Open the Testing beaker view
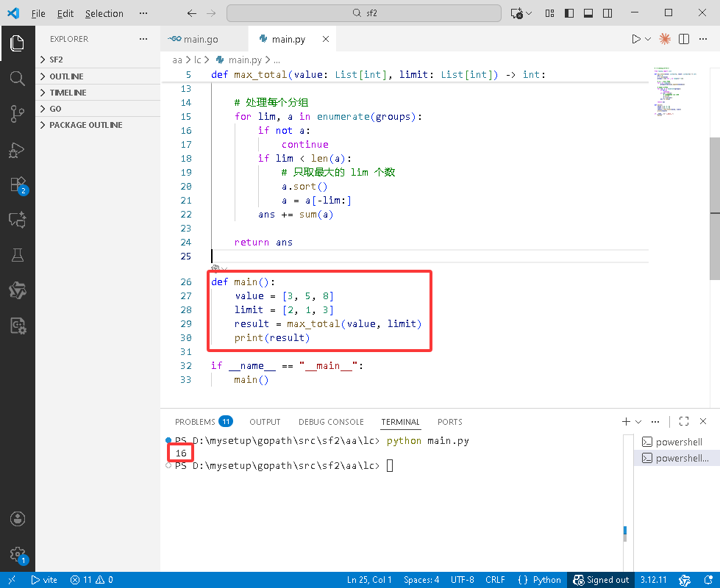Image resolution: width=720 pixels, height=588 pixels. [17, 255]
